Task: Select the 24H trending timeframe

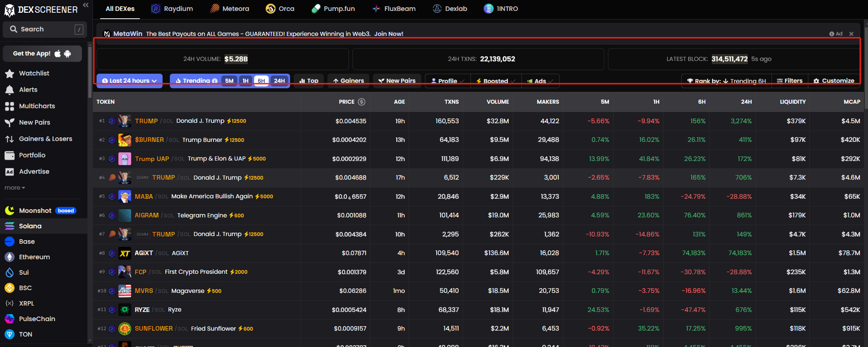Action: (x=280, y=81)
